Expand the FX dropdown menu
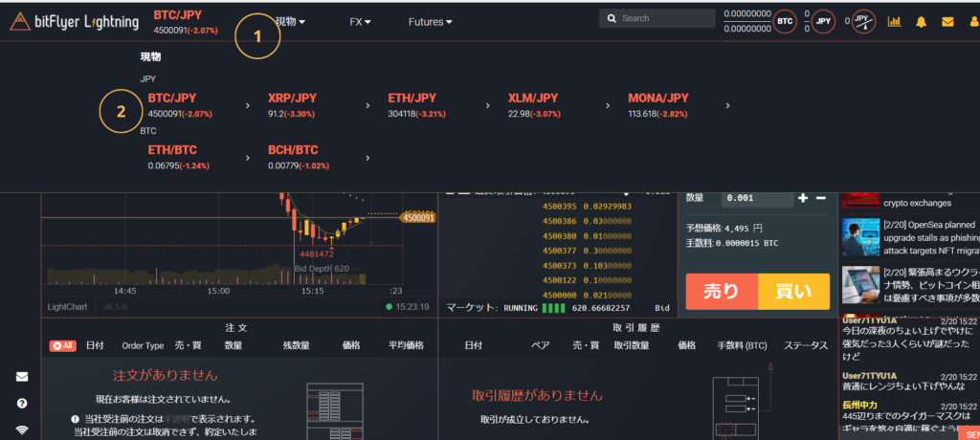Image resolution: width=980 pixels, height=440 pixels. tap(361, 22)
